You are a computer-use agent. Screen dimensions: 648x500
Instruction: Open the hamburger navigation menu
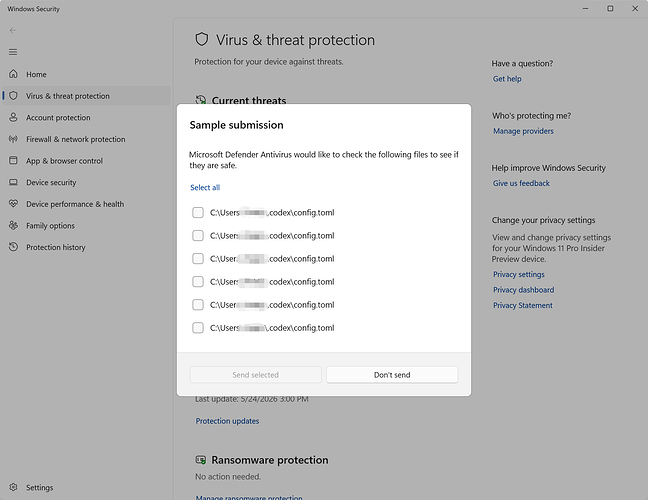tap(13, 52)
